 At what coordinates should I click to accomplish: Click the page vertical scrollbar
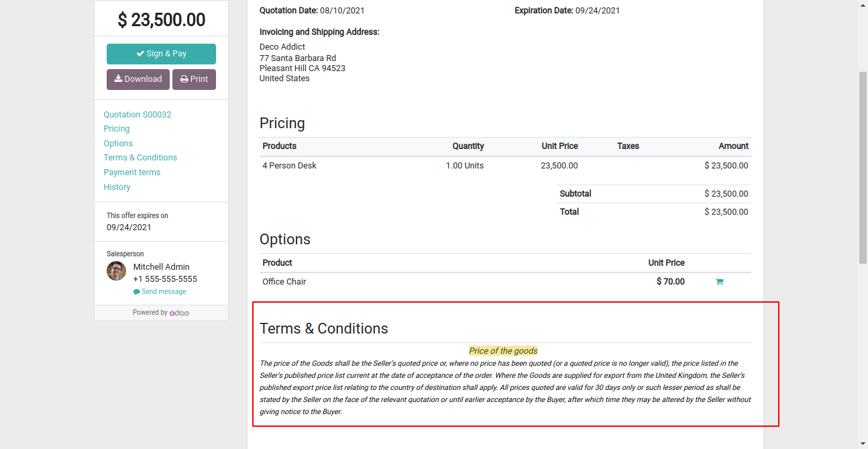click(x=863, y=168)
